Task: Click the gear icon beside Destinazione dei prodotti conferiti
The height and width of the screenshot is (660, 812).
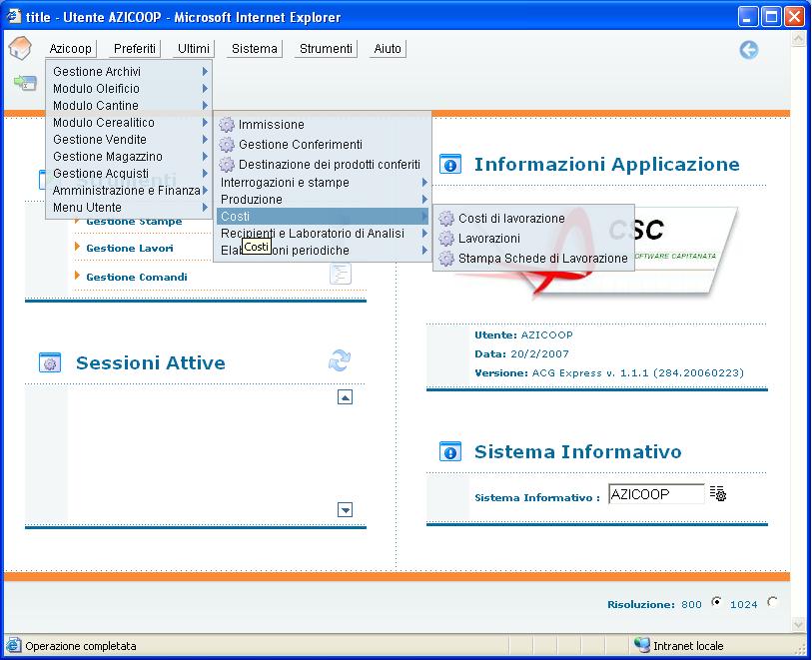Action: (x=227, y=165)
